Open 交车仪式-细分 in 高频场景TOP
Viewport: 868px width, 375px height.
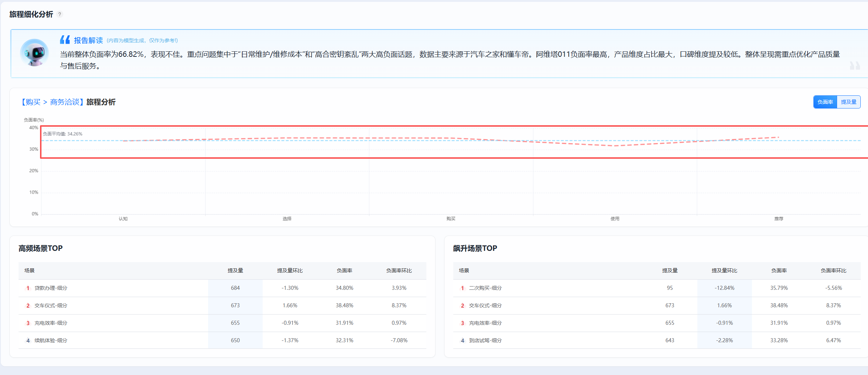(222, 305)
